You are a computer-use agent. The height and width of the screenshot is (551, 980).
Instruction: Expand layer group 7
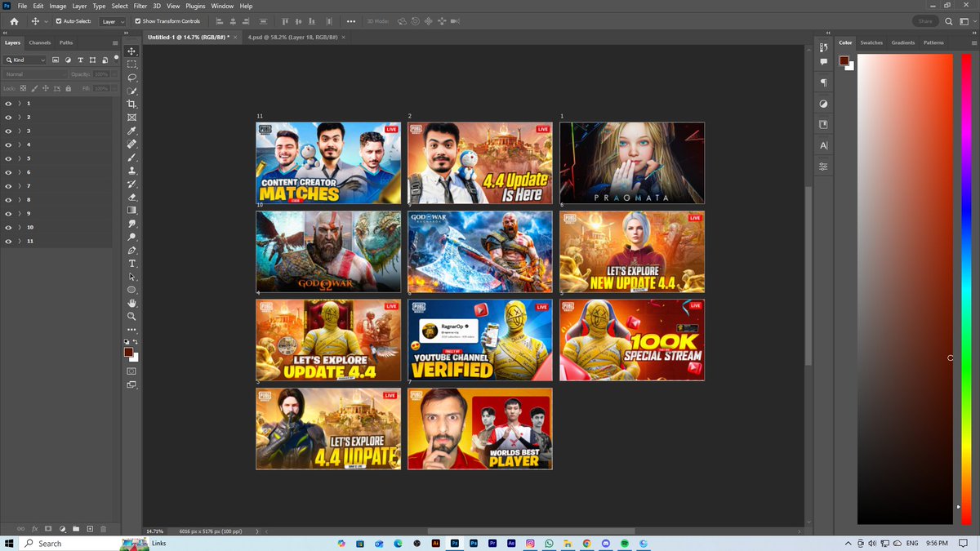coord(19,186)
